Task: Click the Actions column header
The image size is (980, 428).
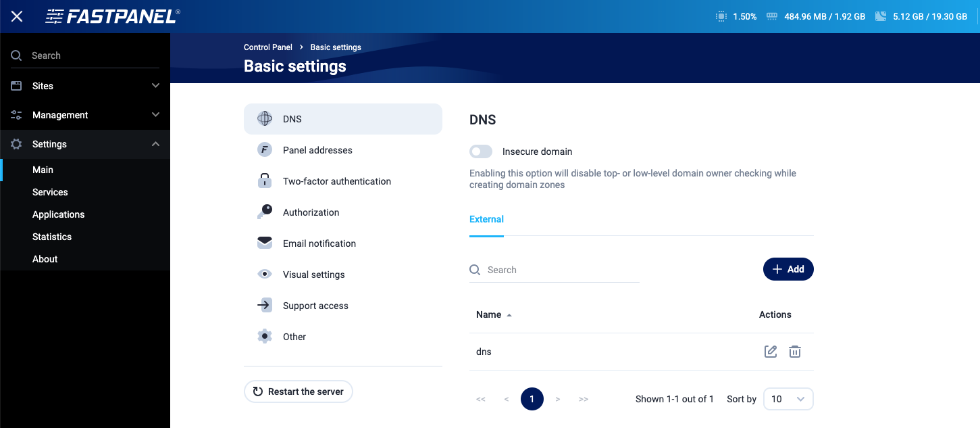Action: click(x=775, y=314)
